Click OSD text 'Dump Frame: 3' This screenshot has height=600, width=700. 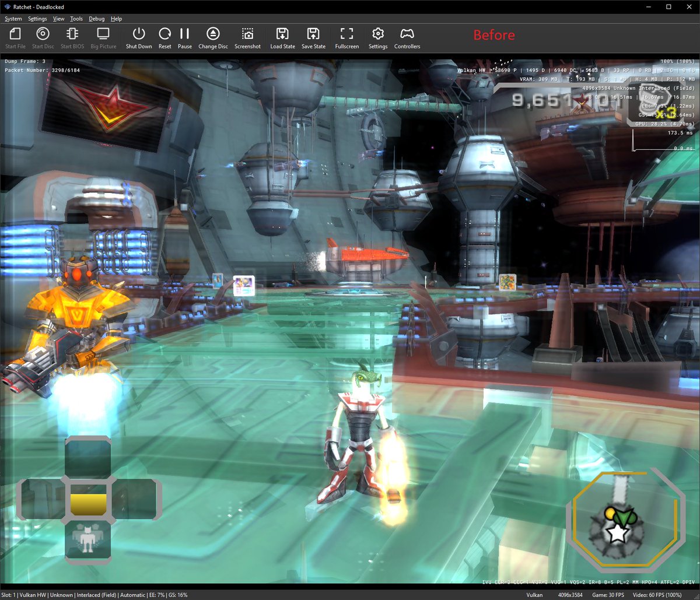pos(25,61)
